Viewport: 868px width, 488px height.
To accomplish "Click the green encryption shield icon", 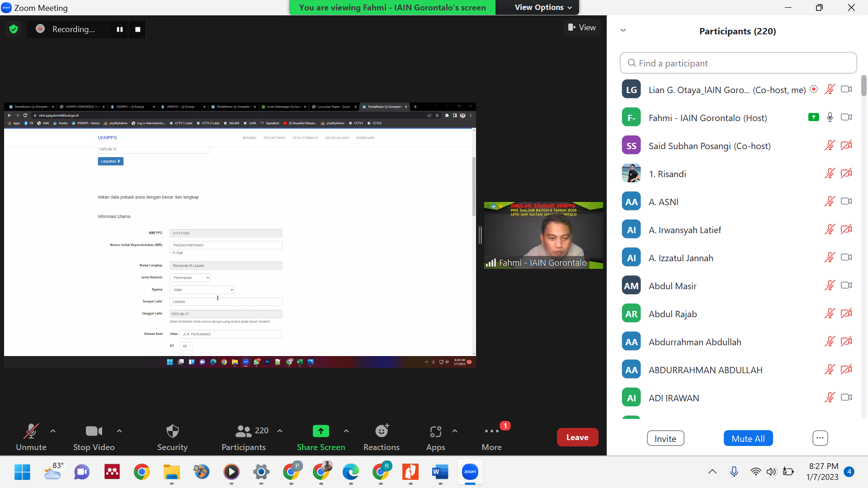I will 14,29.
